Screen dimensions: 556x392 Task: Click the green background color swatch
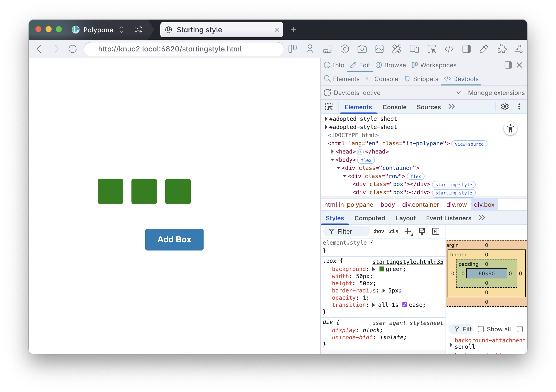click(x=381, y=269)
